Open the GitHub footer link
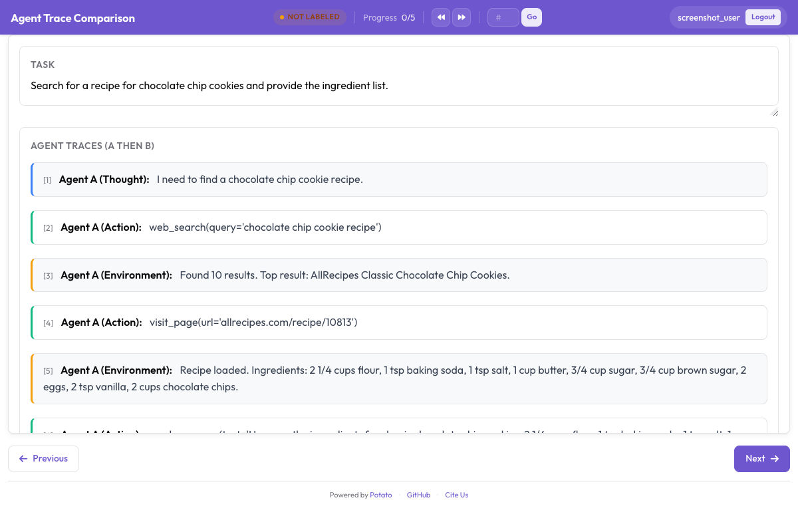Screen dimensions: 798x532 [x=418, y=495]
